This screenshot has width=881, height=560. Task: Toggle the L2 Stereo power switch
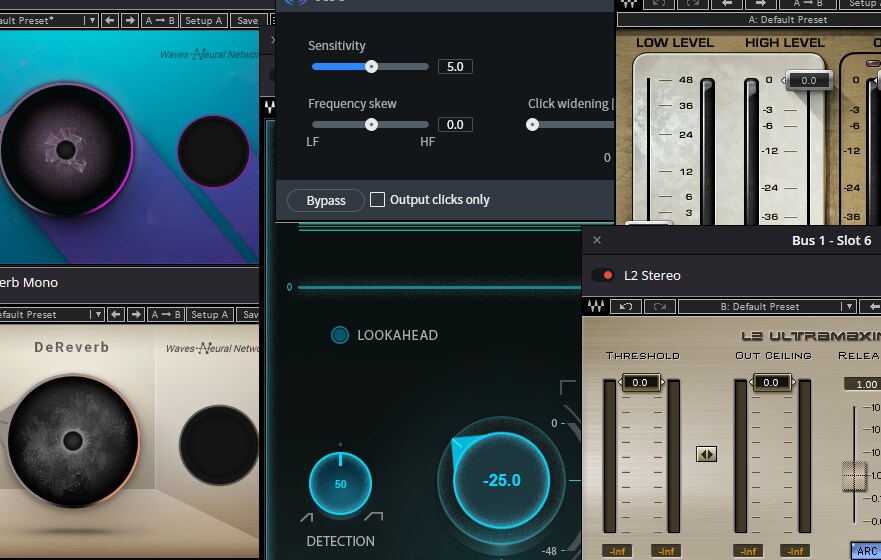pos(603,275)
